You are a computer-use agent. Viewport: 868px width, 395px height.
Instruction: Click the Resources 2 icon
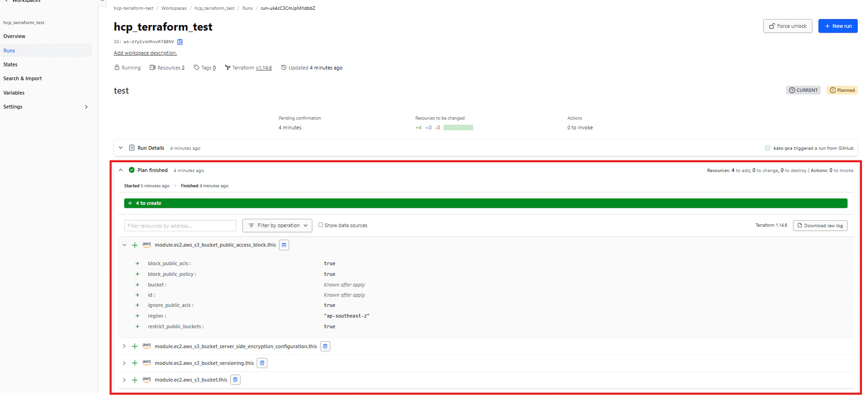152,68
